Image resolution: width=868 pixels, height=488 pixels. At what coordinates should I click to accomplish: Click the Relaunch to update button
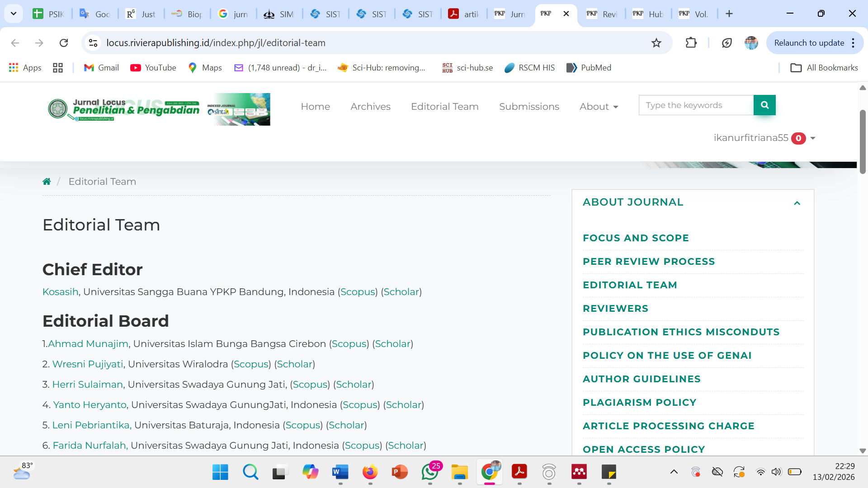coord(809,43)
